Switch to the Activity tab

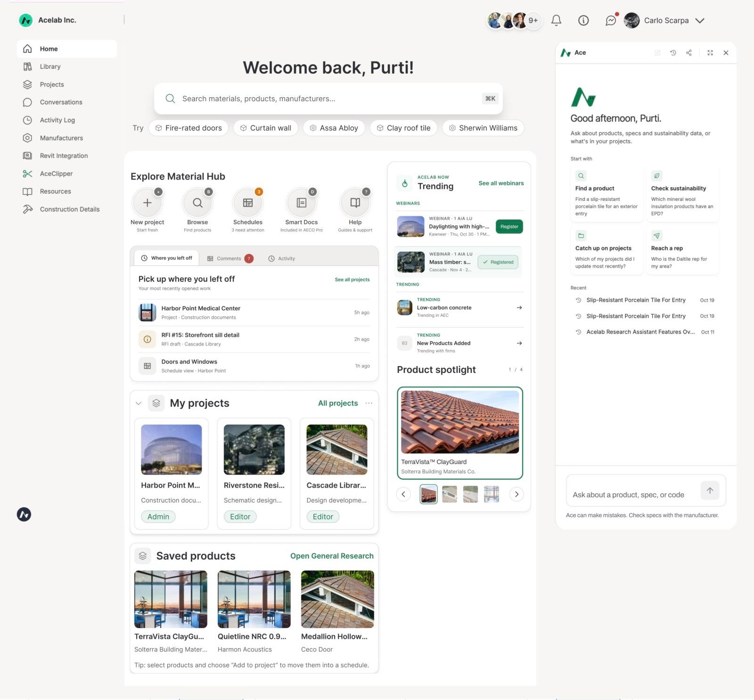282,258
